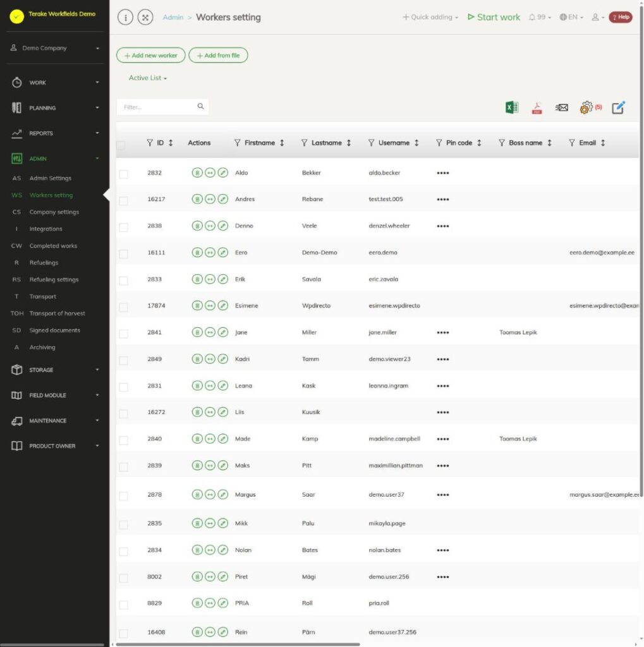Click the arrows icon for Denno Veele

210,226
